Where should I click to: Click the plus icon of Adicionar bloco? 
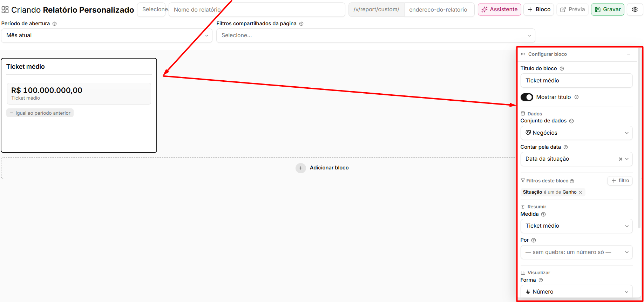point(300,168)
